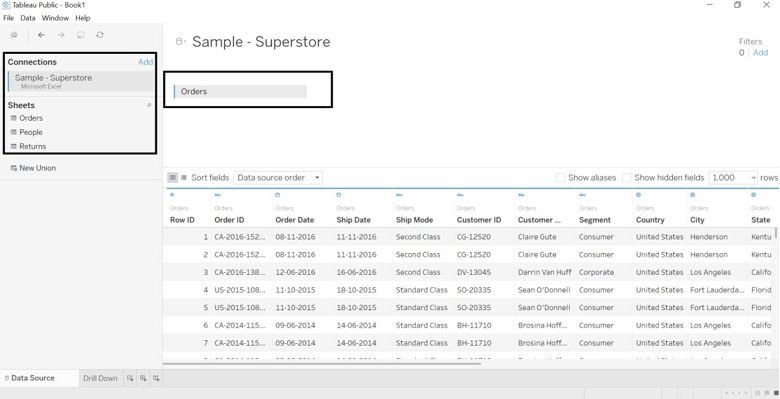Open the Window menu
780x399 pixels.
click(x=55, y=18)
